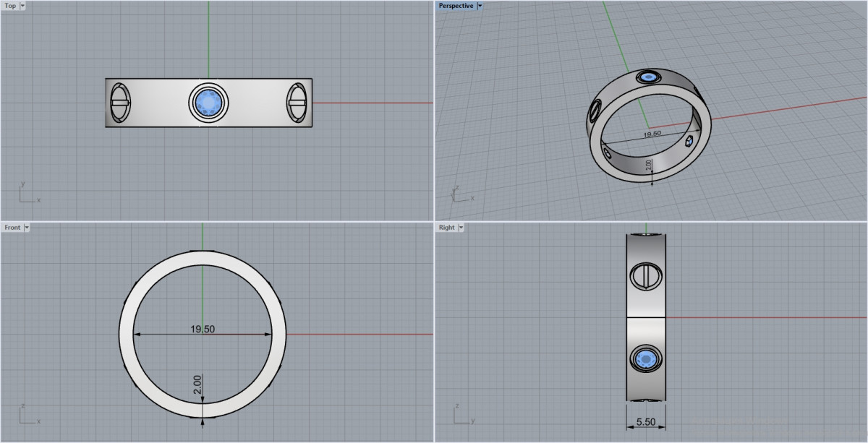Pick the right screw motif in Top view
The image size is (868, 443).
(297, 103)
